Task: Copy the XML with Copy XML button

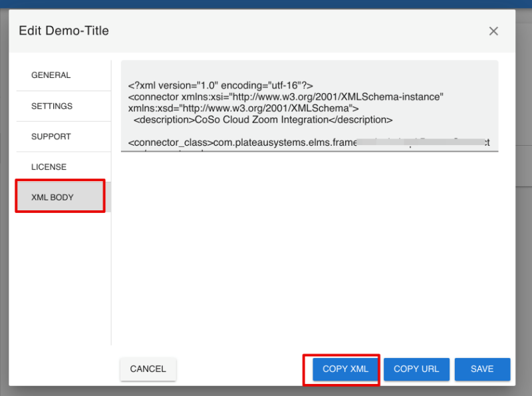Action: click(345, 369)
